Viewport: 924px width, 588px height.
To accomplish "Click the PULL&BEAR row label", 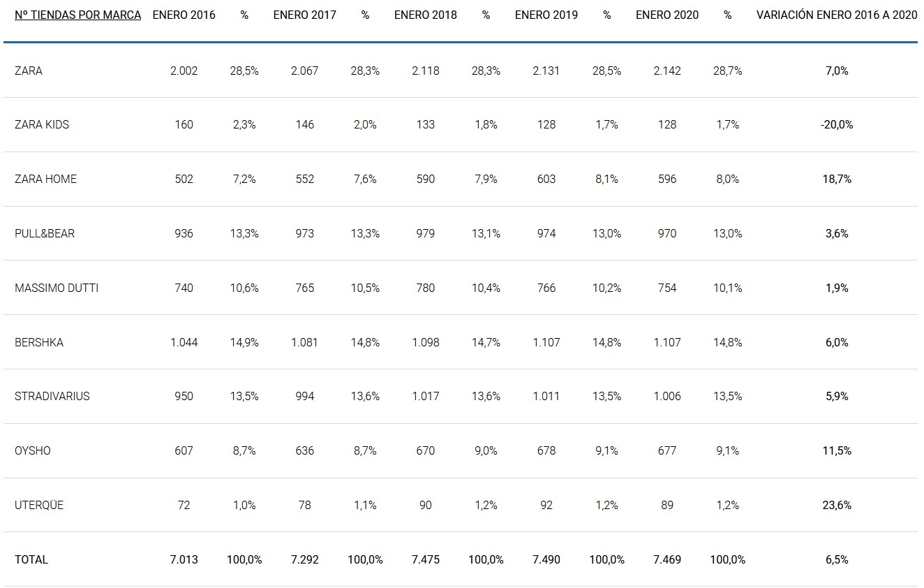I will point(45,233).
